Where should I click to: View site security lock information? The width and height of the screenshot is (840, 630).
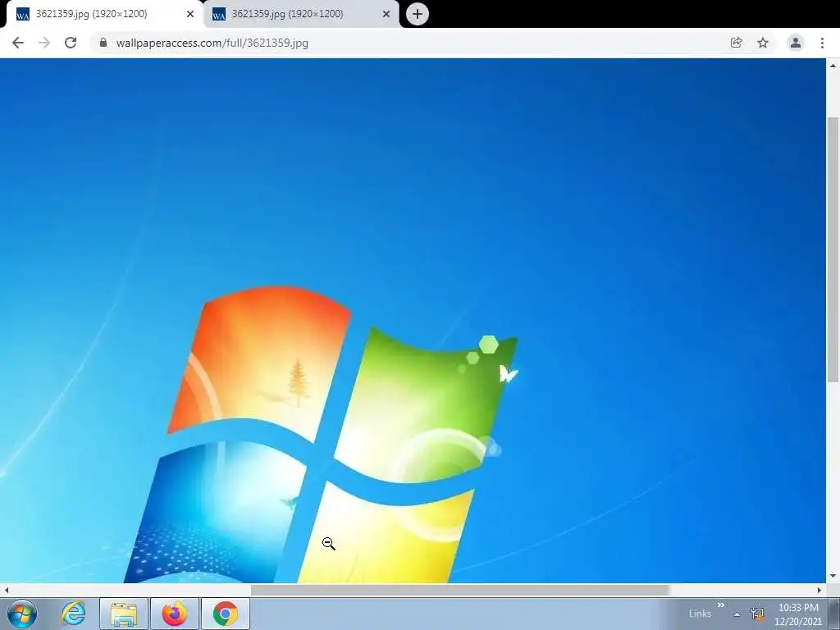click(103, 43)
